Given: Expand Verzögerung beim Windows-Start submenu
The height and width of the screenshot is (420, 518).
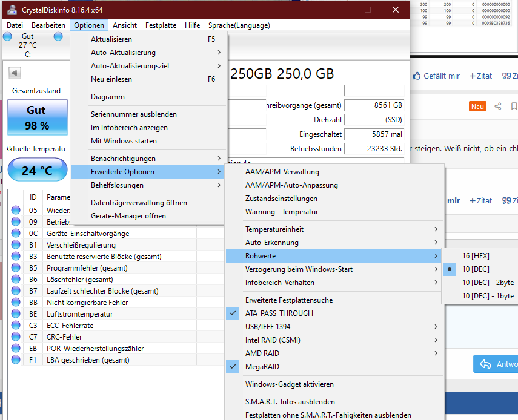Looking at the screenshot, I should (x=334, y=269).
